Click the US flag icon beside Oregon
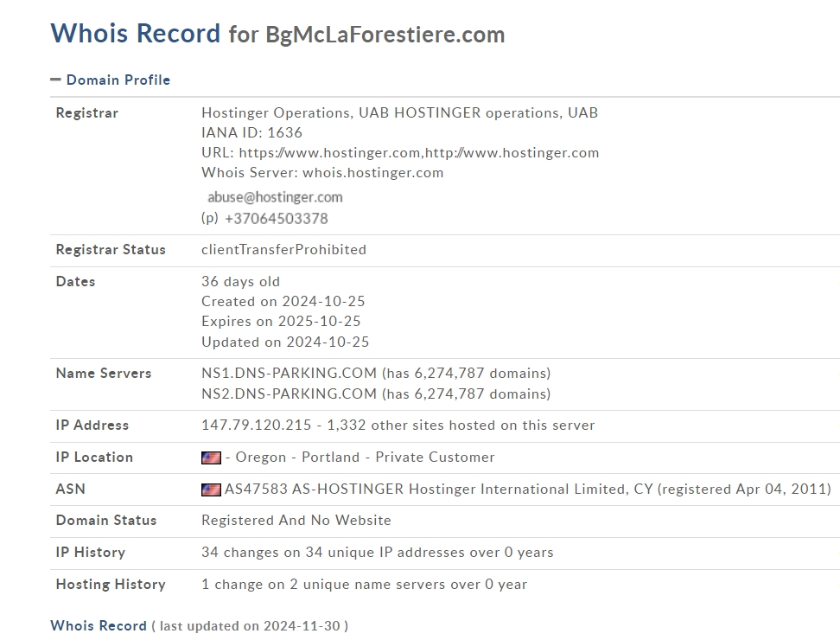The width and height of the screenshot is (840, 640). click(211, 458)
